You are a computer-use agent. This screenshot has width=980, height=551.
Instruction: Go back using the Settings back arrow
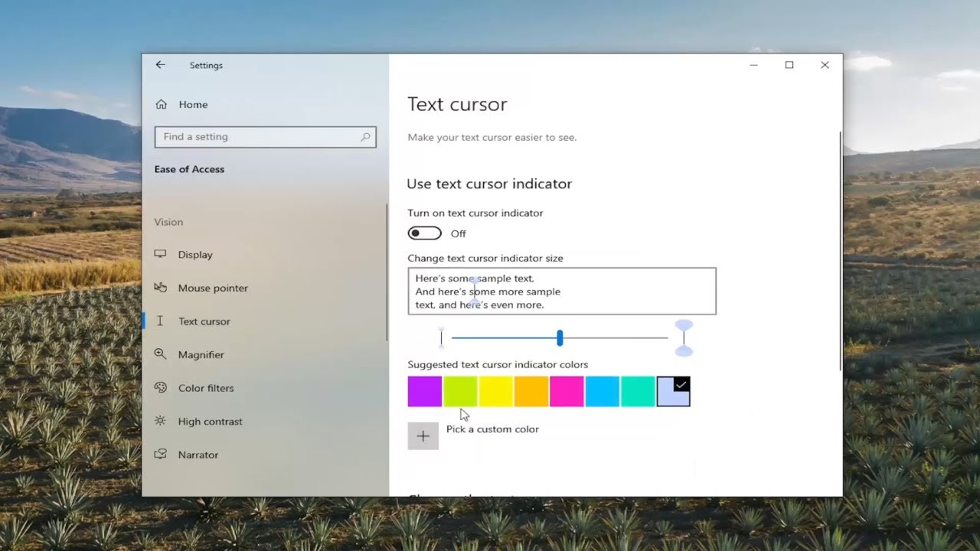160,65
